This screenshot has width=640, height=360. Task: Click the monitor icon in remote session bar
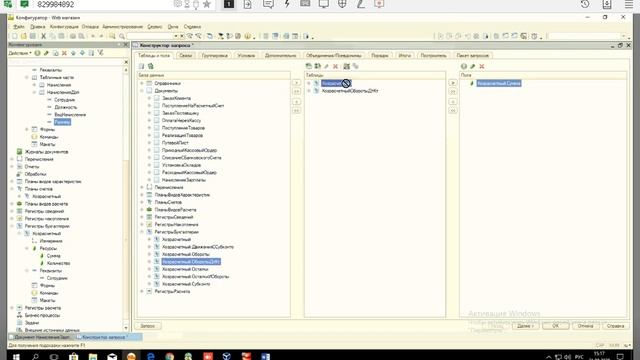tap(324, 4)
